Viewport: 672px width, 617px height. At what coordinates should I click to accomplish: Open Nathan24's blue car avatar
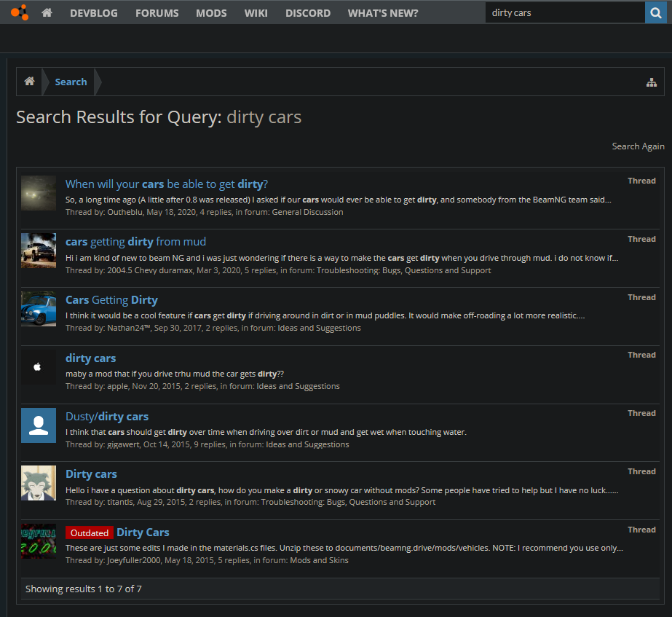[39, 309]
